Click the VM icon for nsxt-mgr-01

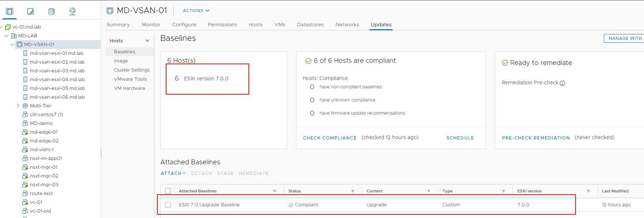[x=25, y=167]
